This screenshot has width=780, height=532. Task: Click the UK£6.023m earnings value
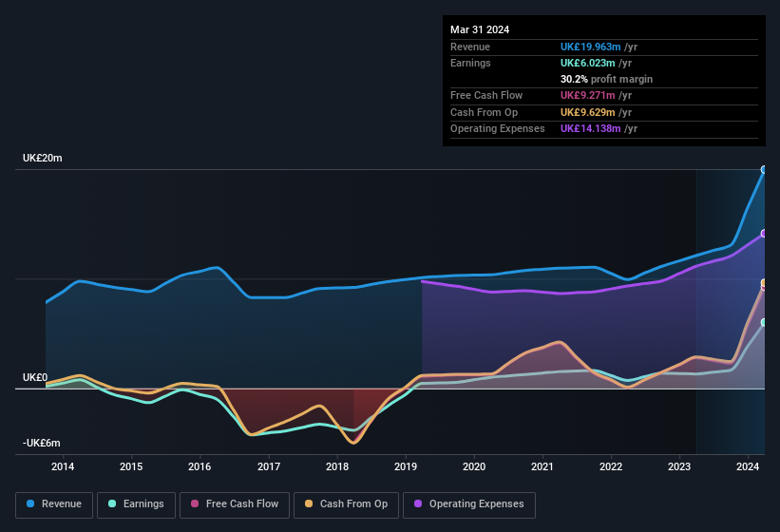(x=587, y=63)
